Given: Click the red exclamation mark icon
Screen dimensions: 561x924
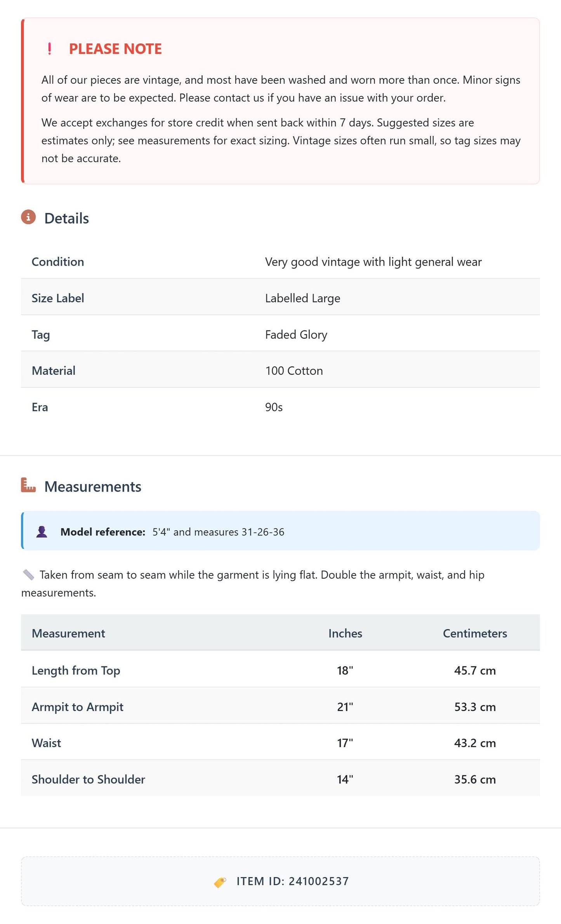Looking at the screenshot, I should pos(49,49).
